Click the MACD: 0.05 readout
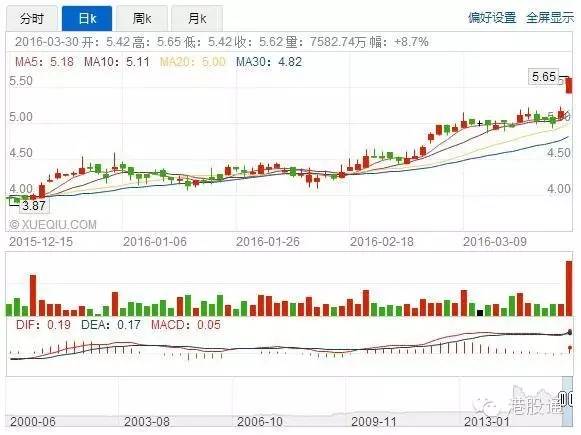Screen dimensions: 581x435 point(186,325)
